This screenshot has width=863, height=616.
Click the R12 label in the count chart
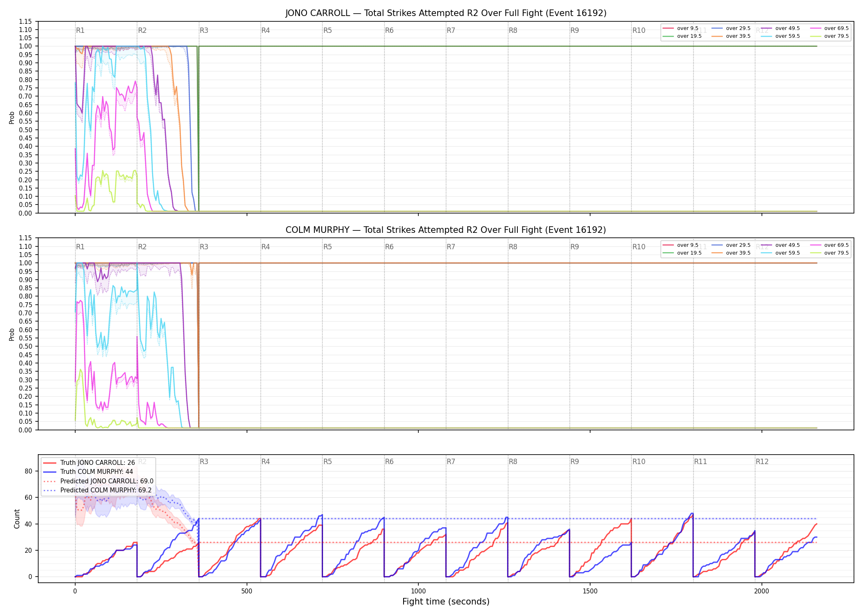tap(762, 462)
